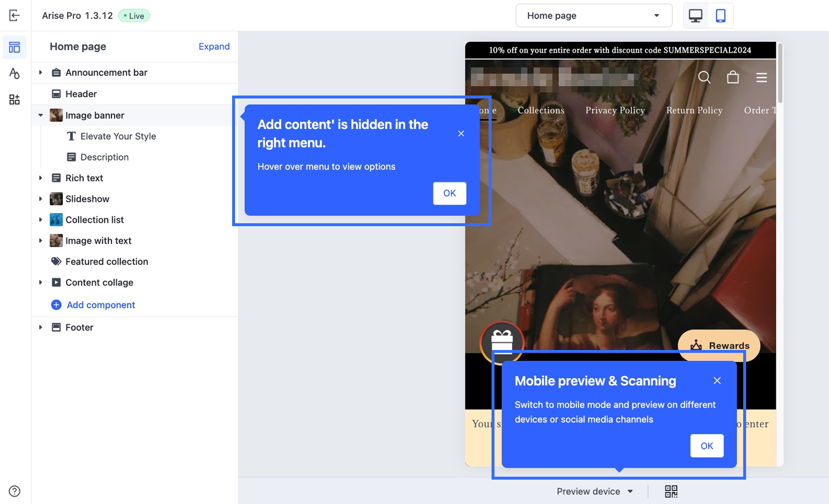
Task: Click the Footer section icon
Action: (x=57, y=327)
